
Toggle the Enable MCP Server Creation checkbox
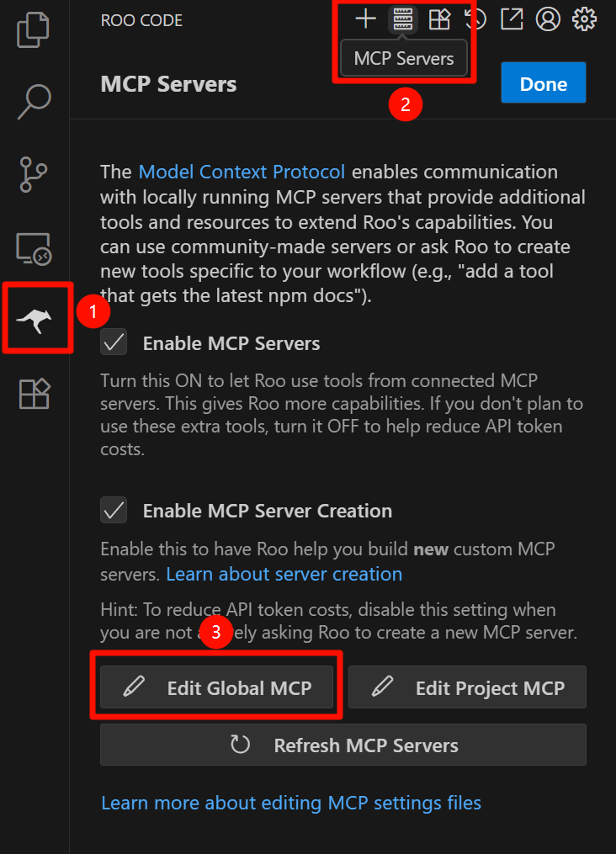point(114,510)
